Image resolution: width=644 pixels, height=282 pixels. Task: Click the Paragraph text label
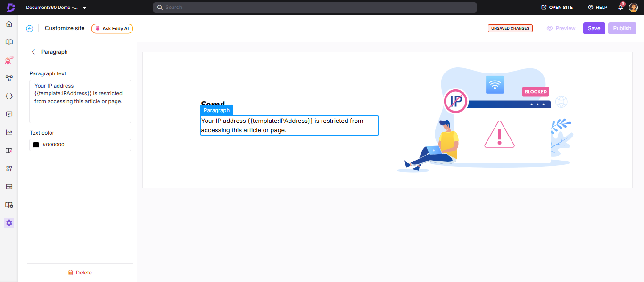point(48,73)
